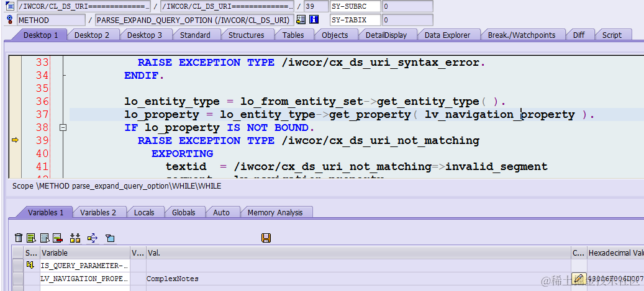Click the SY-TABIX value 0 field

pyautogui.click(x=407, y=20)
